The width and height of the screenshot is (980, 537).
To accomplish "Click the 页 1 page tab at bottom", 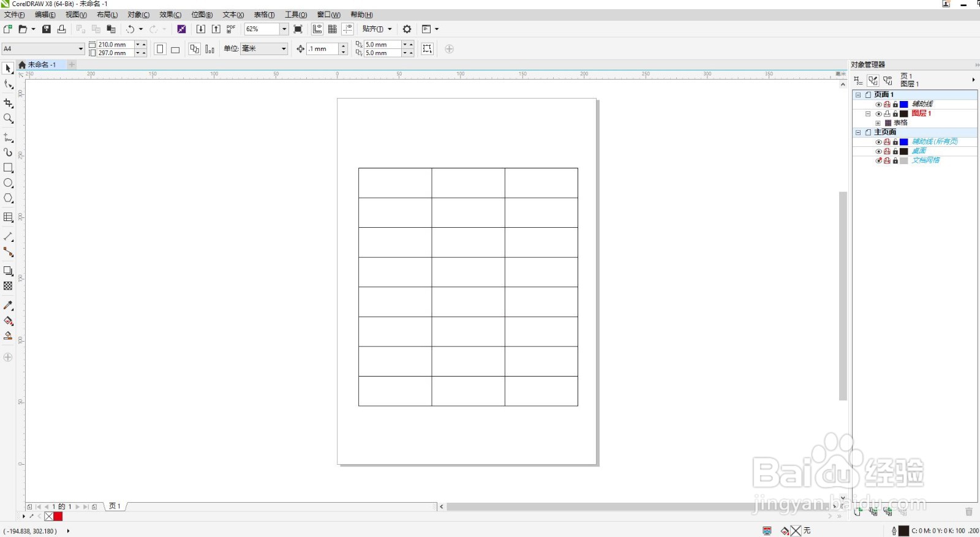I will (x=115, y=506).
